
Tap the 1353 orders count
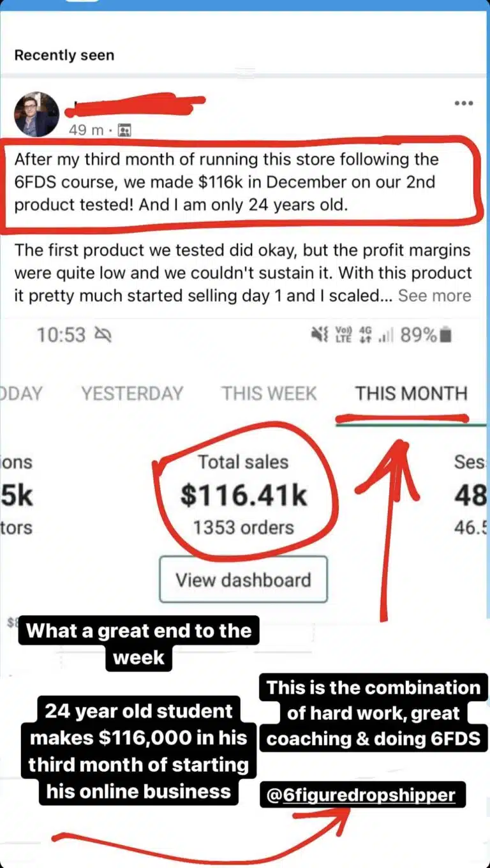click(x=244, y=528)
